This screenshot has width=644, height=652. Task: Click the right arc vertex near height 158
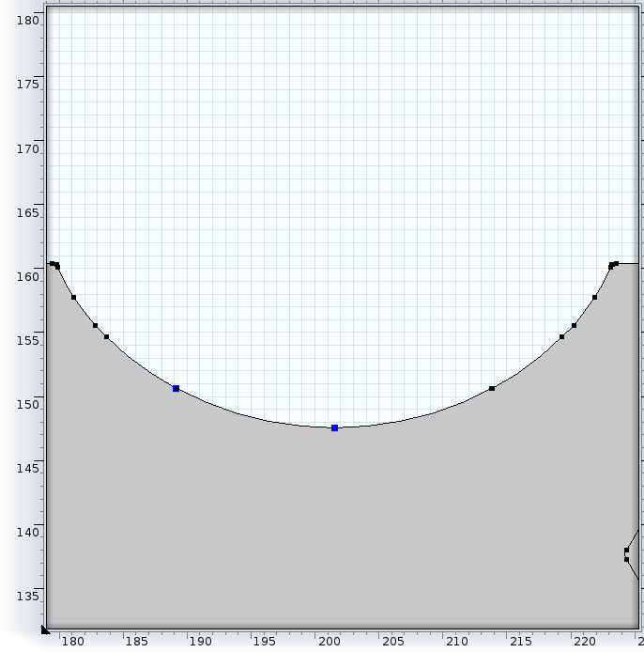[x=594, y=297]
